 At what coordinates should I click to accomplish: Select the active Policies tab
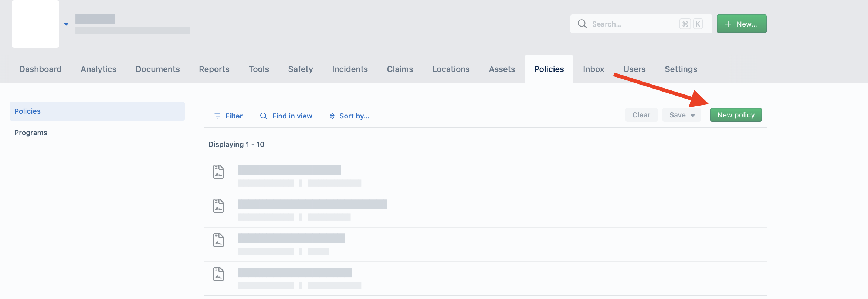coord(549,69)
